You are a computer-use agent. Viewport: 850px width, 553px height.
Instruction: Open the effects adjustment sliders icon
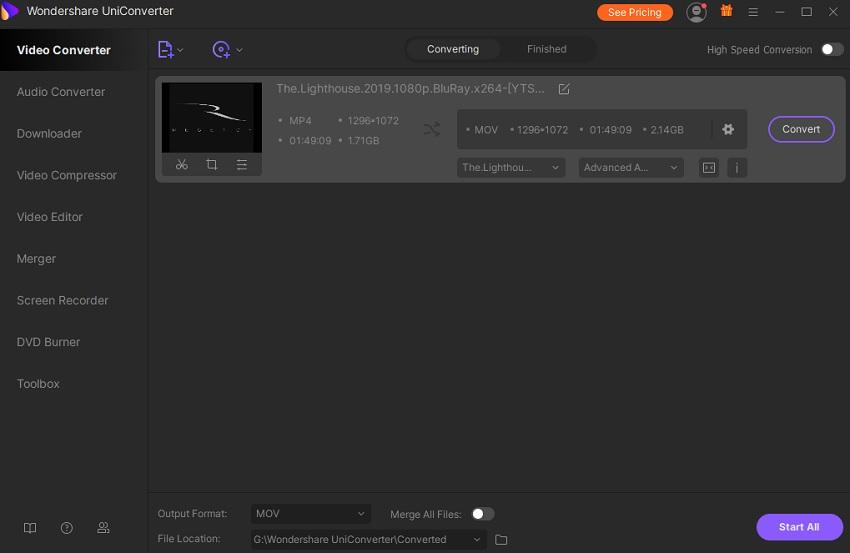(241, 165)
